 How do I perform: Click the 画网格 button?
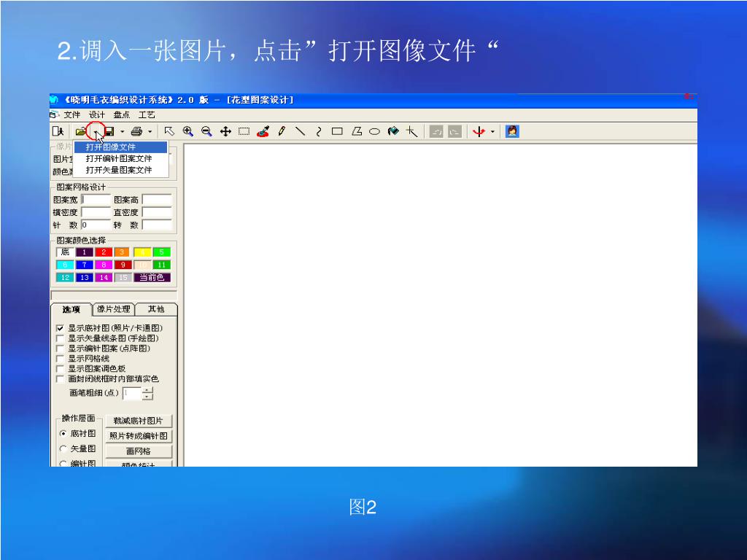point(138,451)
